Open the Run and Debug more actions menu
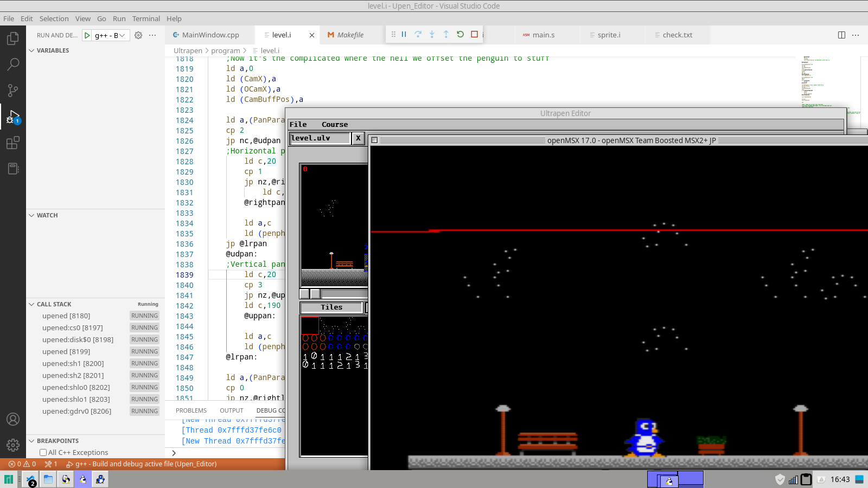 152,35
